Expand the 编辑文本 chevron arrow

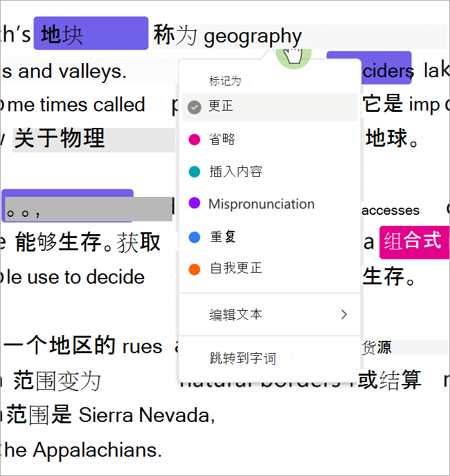(344, 315)
